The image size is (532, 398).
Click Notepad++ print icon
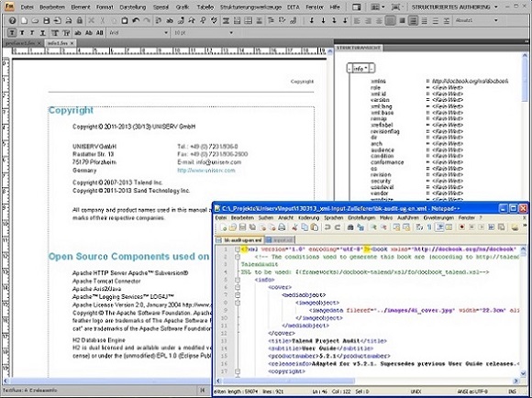tap(282, 227)
